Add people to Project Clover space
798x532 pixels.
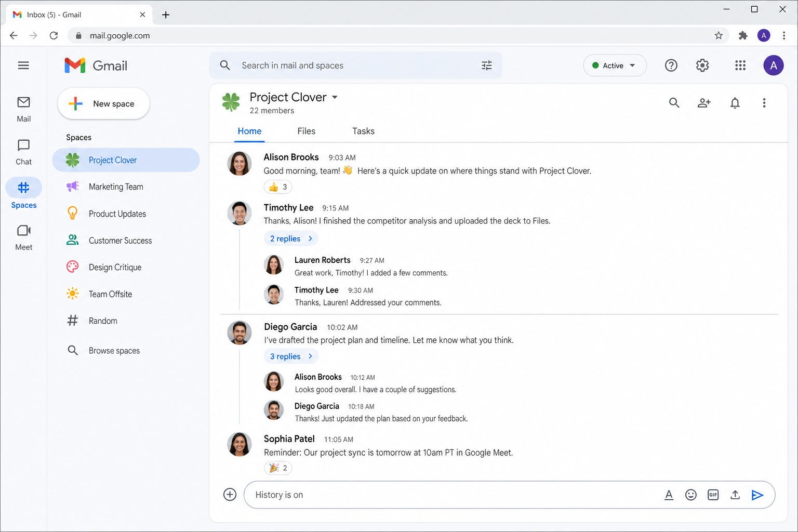(704, 103)
